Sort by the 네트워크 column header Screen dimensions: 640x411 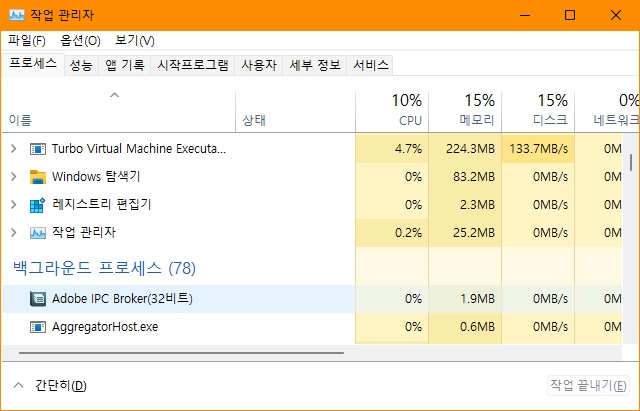tap(607, 111)
